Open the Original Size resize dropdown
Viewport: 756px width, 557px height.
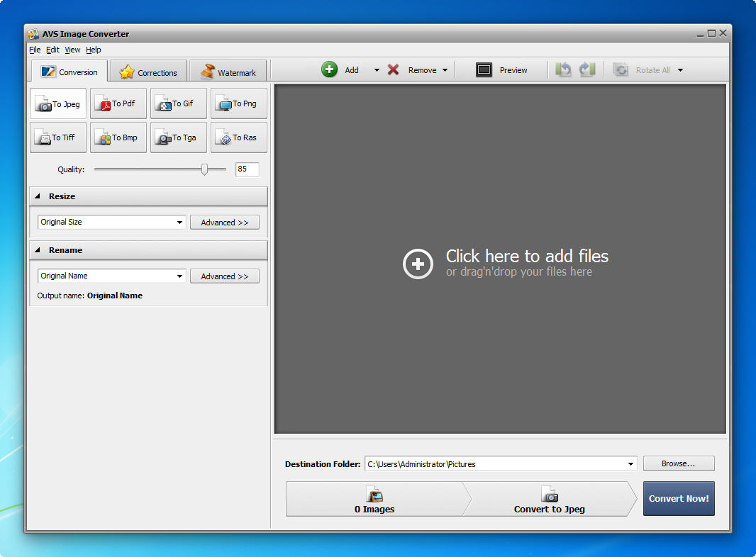point(111,222)
